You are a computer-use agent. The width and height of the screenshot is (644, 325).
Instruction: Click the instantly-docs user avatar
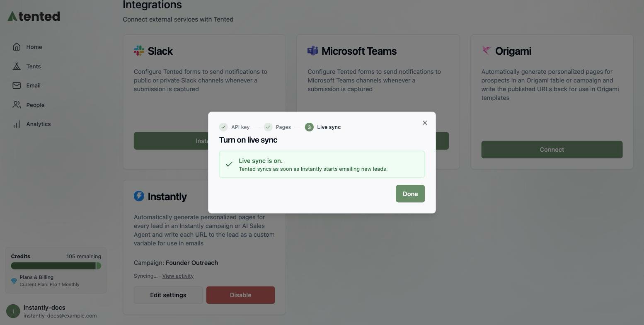(13, 311)
